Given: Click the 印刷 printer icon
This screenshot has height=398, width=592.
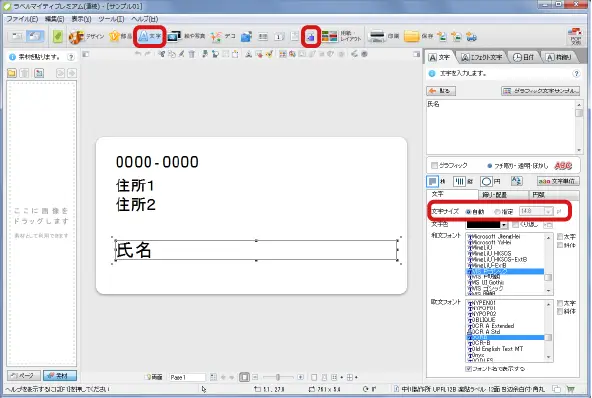Looking at the screenshot, I should click(x=377, y=36).
